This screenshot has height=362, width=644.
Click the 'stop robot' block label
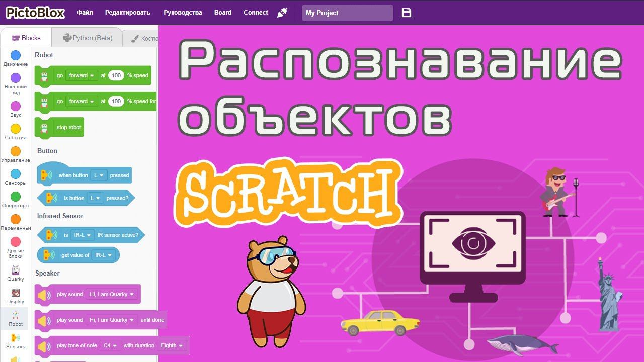[69, 127]
